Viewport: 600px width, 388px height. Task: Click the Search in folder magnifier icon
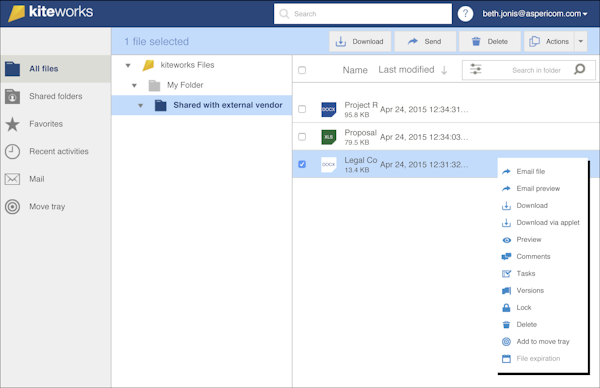[580, 69]
